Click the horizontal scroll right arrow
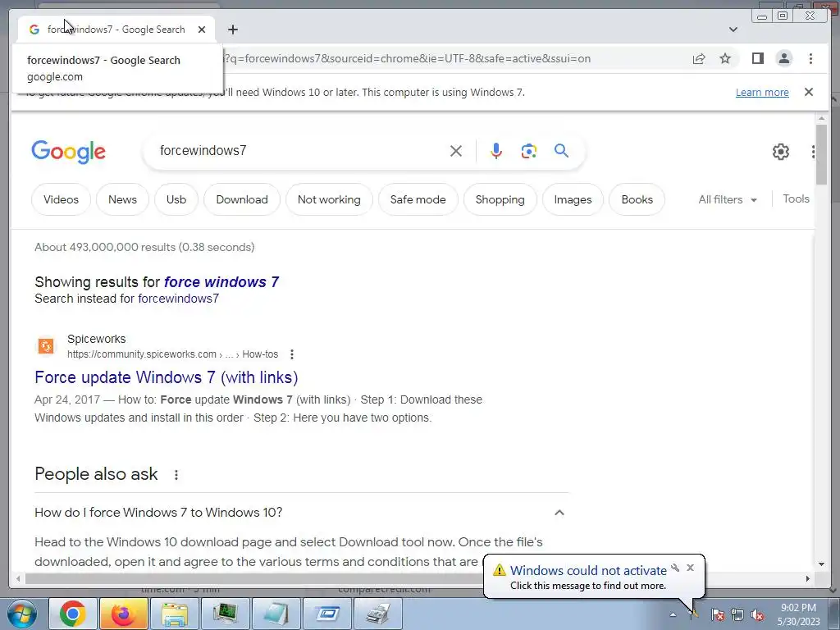 point(808,578)
